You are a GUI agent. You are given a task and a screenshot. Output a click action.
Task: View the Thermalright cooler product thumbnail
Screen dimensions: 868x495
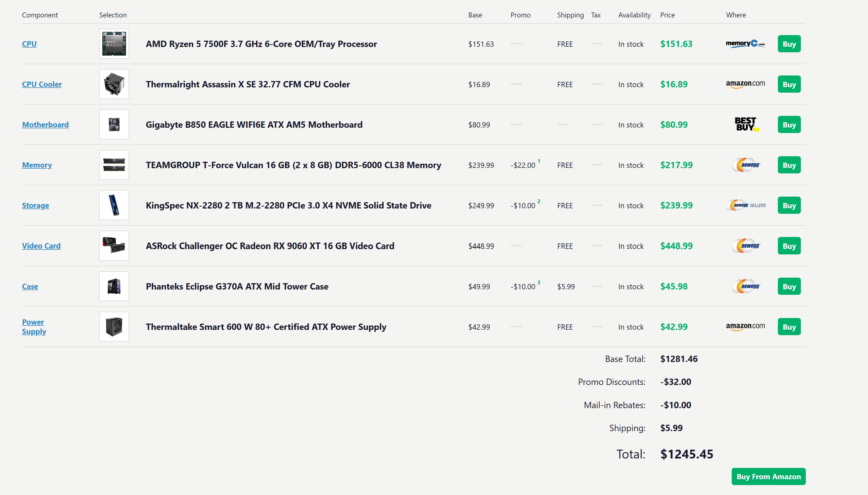tap(114, 84)
